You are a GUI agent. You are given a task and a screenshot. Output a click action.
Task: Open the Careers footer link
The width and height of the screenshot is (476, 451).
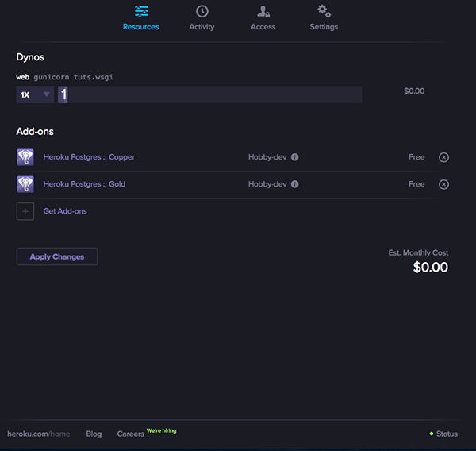pyautogui.click(x=131, y=434)
